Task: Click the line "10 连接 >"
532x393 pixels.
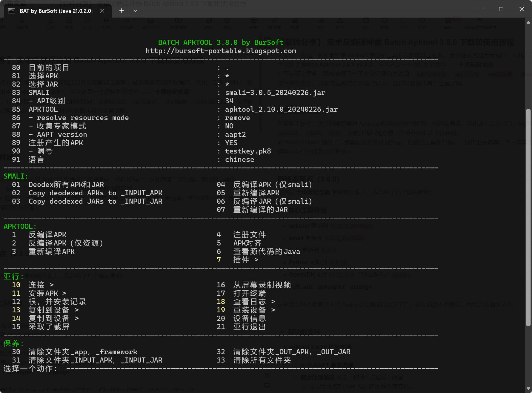Action: (x=33, y=285)
